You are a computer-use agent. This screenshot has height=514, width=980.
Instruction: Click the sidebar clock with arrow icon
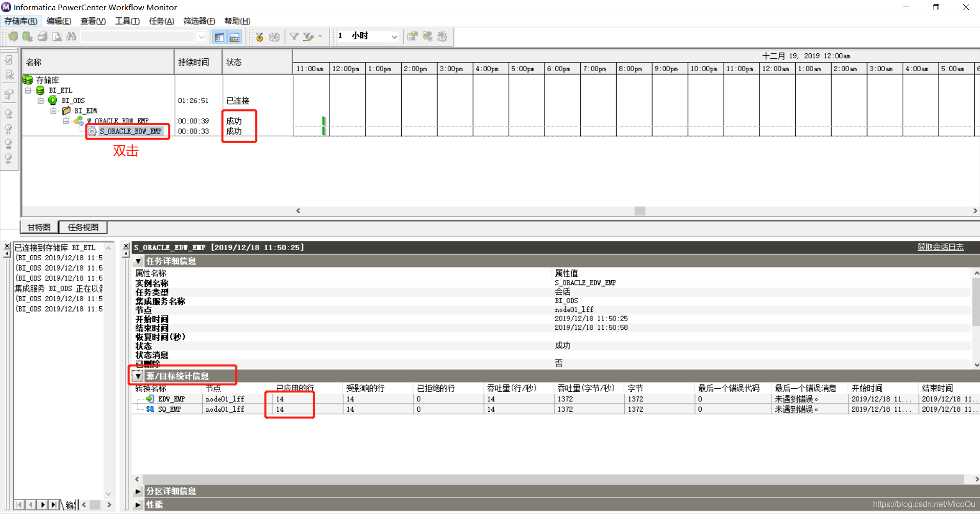click(9, 114)
